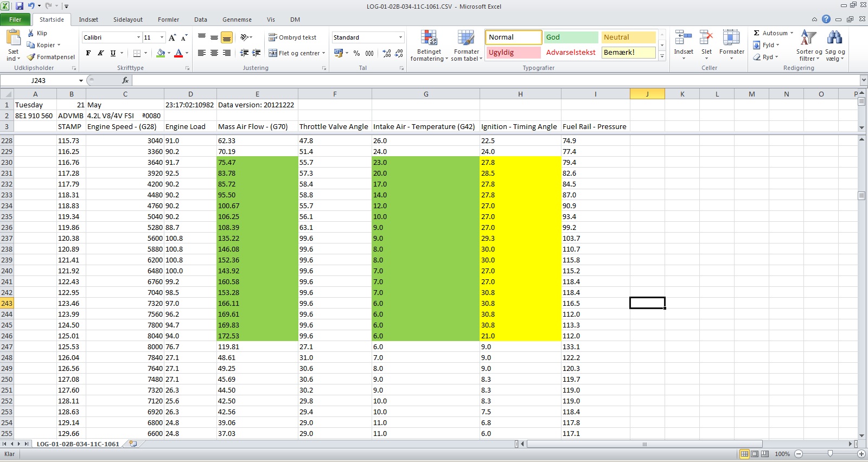Click the Save icon in quick access toolbar
Viewport: 868px width, 462px height.
[x=20, y=6]
